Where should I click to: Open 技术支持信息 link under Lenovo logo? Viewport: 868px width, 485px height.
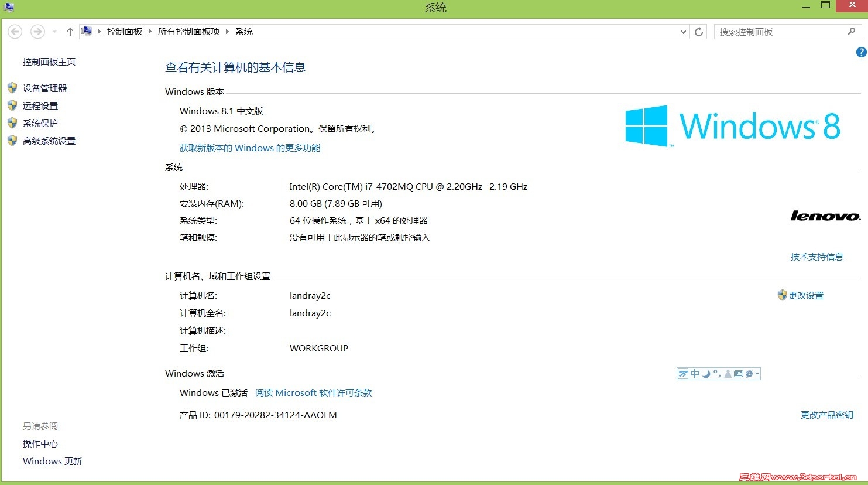pos(817,257)
